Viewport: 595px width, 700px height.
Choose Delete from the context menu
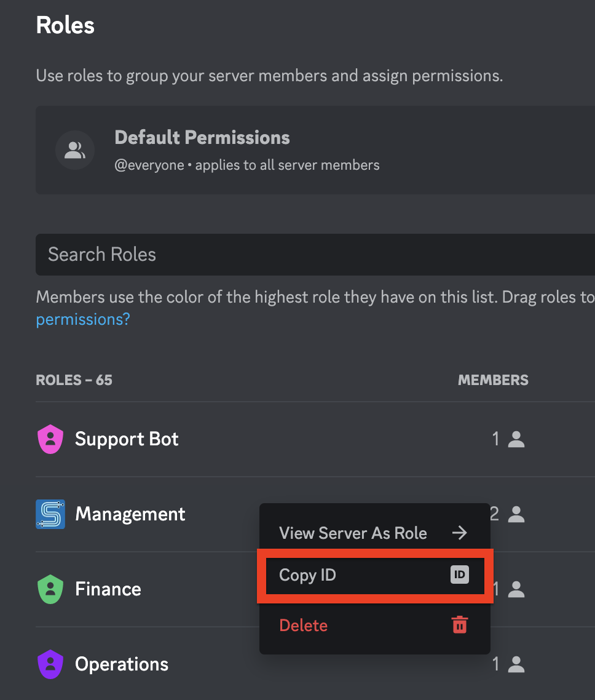pos(304,626)
